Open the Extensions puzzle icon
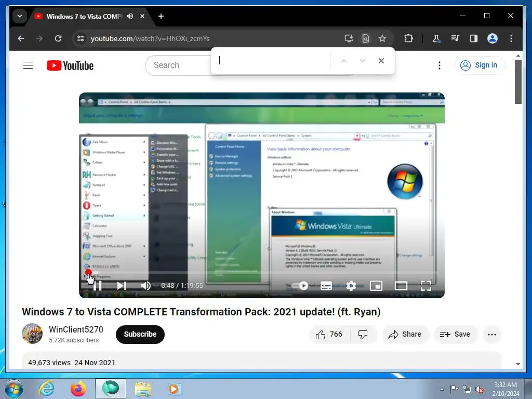 click(408, 38)
